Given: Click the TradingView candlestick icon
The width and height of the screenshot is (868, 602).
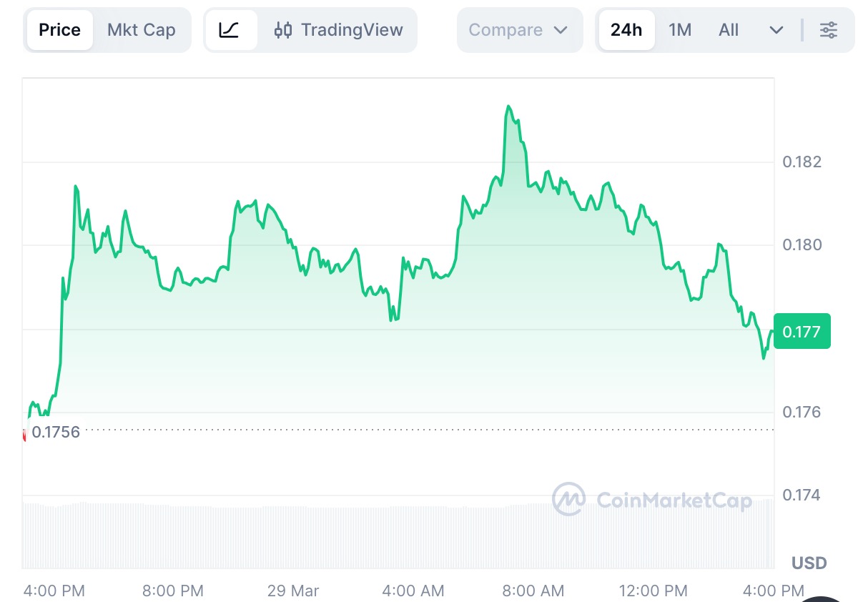Looking at the screenshot, I should (x=284, y=30).
